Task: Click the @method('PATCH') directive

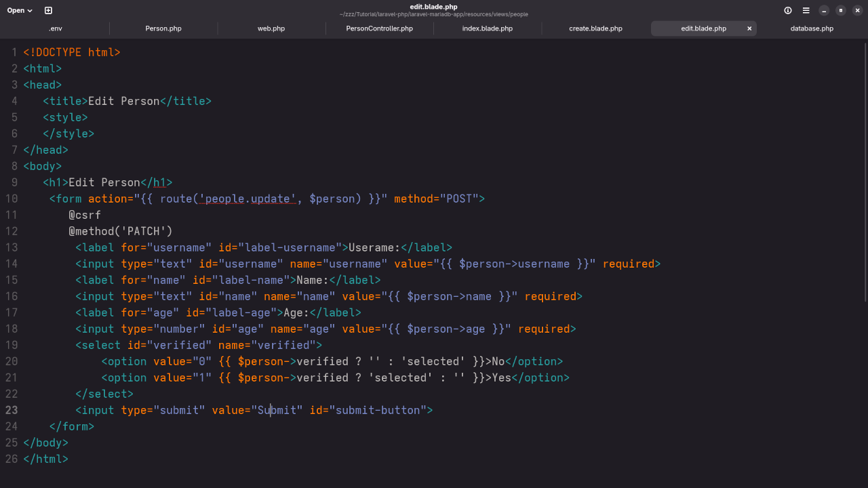Action: [121, 231]
